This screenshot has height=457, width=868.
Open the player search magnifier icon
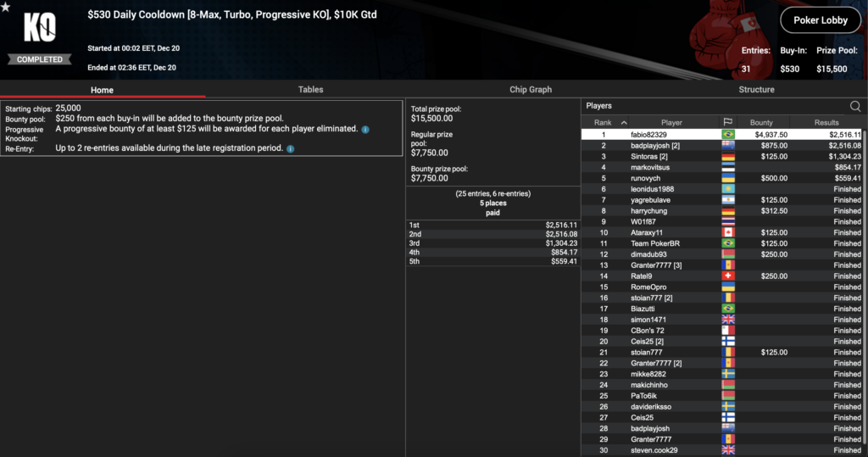[854, 106]
